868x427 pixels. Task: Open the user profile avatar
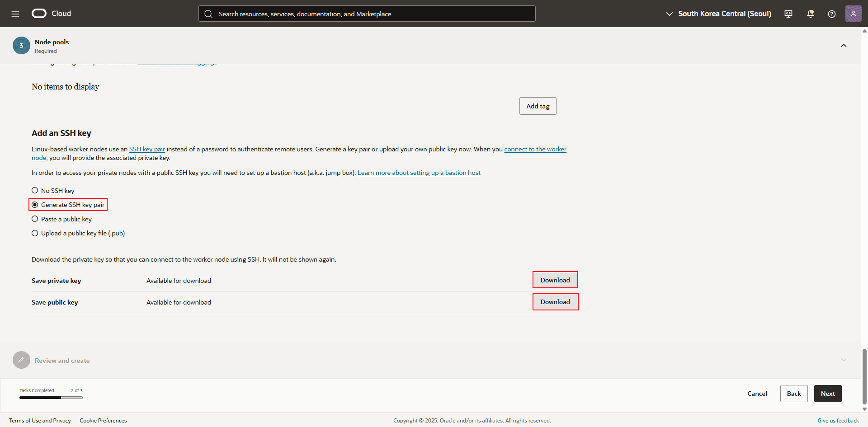853,14
